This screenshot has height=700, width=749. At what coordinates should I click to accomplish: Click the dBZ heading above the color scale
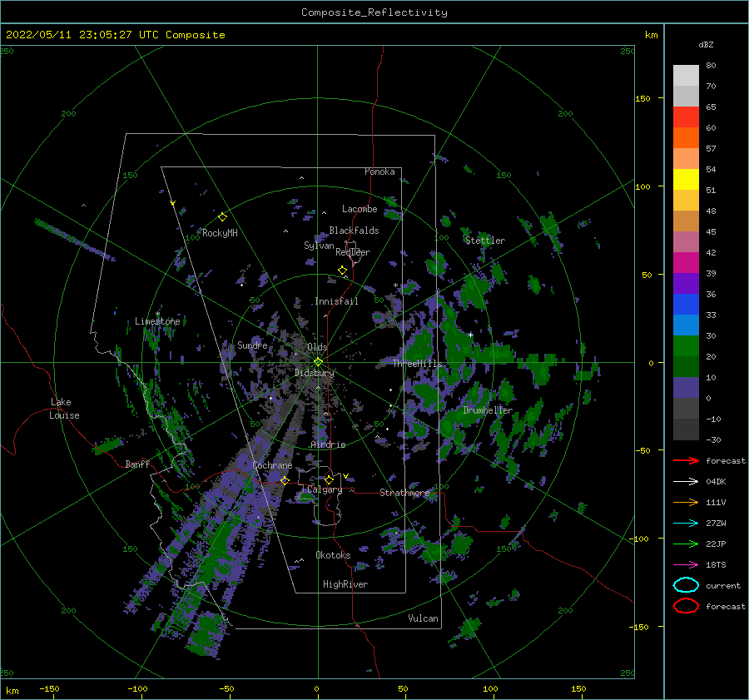(706, 44)
